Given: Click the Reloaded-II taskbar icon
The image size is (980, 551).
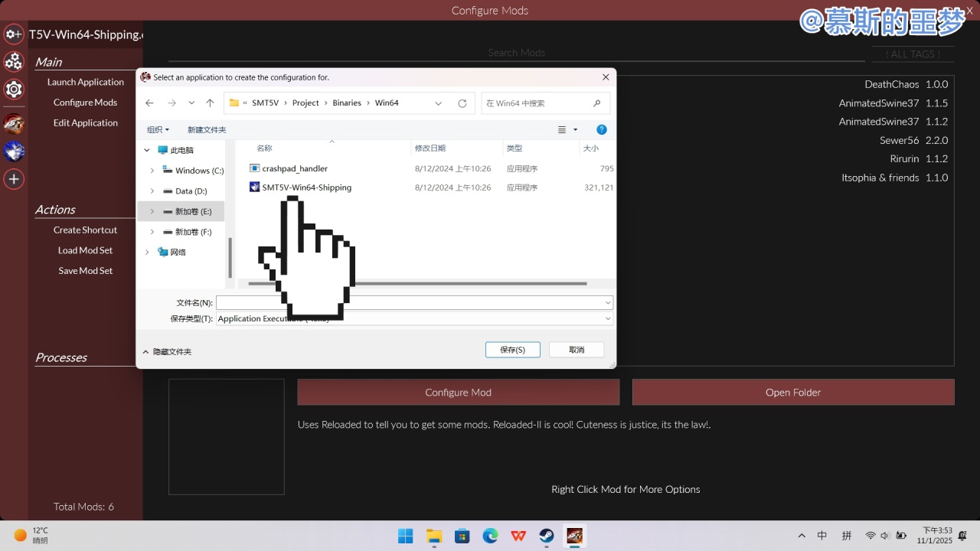Looking at the screenshot, I should (574, 536).
